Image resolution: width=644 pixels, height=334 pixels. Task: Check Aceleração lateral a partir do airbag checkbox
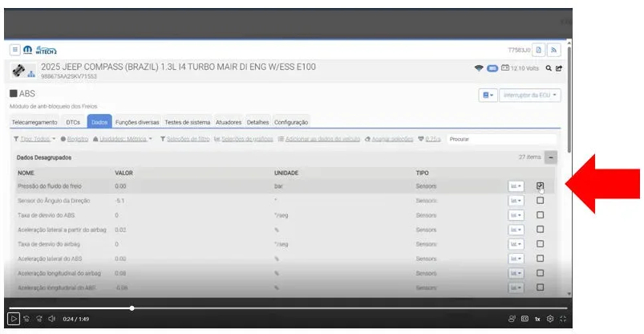(x=540, y=229)
